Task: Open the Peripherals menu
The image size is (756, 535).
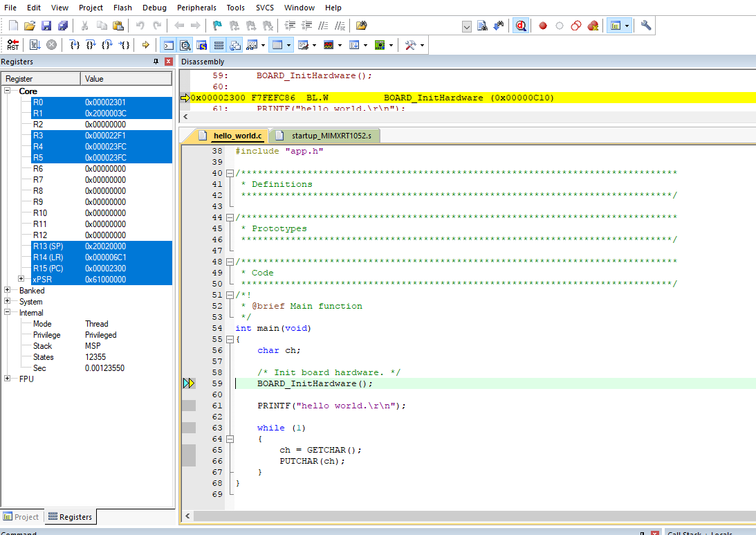Action: pos(196,8)
